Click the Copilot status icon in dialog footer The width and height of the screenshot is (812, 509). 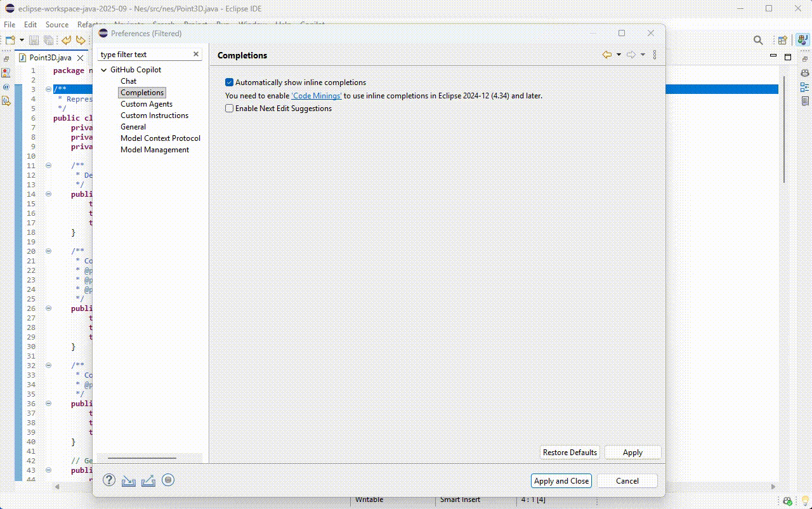pos(168,480)
